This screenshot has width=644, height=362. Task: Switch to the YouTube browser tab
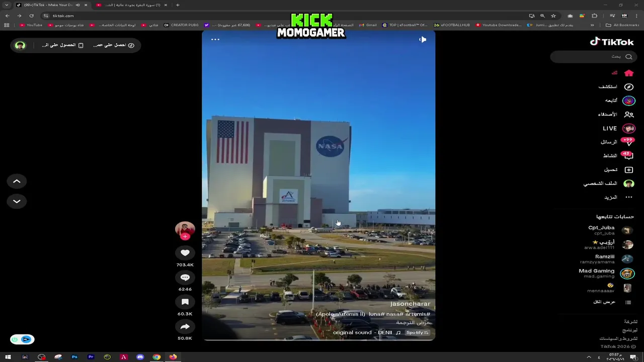(132, 5)
